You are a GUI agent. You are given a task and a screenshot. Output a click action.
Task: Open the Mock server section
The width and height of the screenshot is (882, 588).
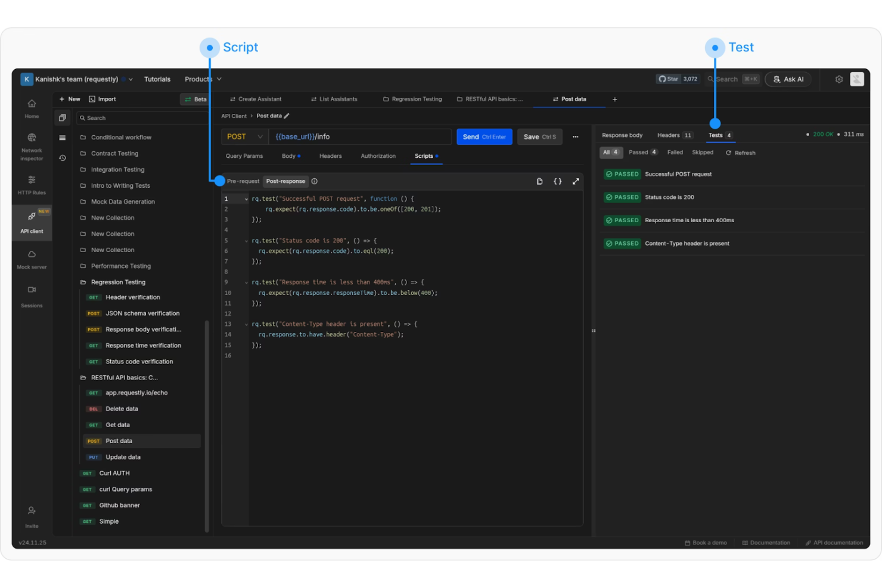[x=32, y=260]
